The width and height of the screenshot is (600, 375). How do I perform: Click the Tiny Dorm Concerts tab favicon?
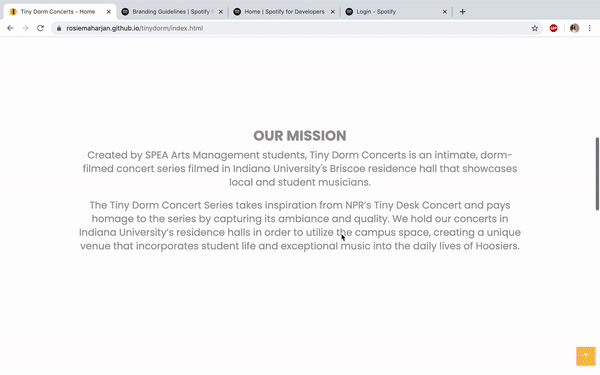(13, 11)
